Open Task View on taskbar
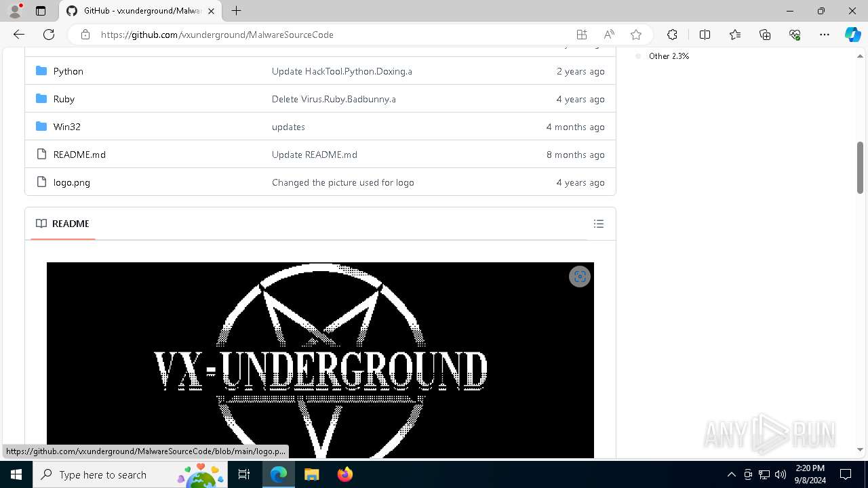The width and height of the screenshot is (868, 488). [x=244, y=474]
